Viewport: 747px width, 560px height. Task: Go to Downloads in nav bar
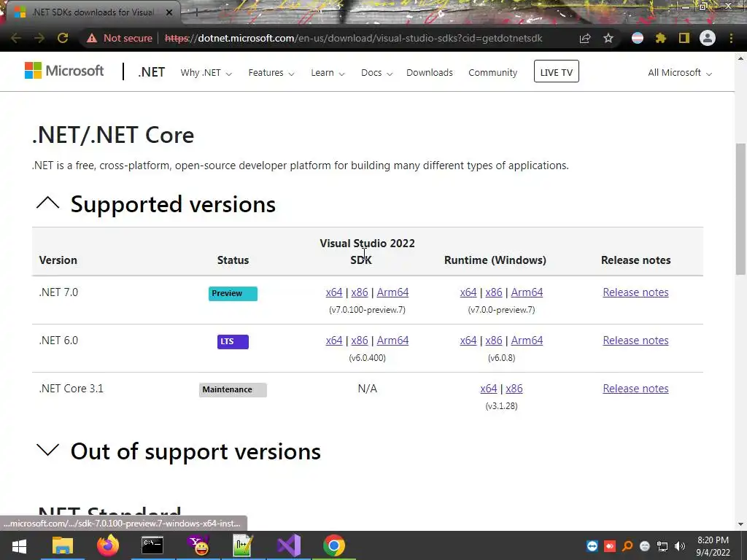(x=430, y=73)
